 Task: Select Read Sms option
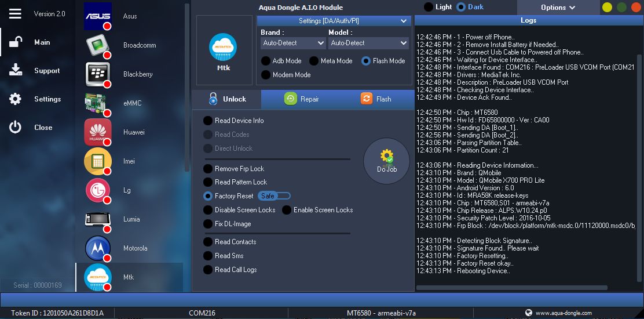208,256
